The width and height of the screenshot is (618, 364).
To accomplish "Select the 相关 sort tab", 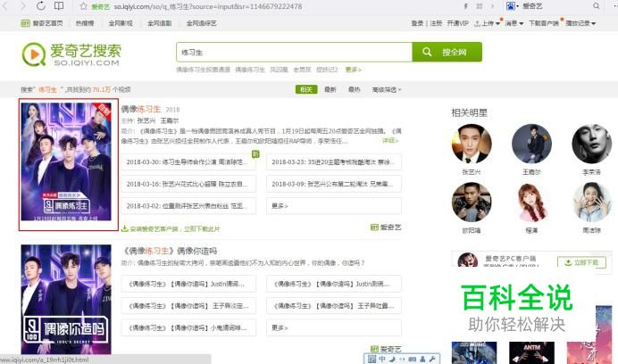I will [x=306, y=89].
